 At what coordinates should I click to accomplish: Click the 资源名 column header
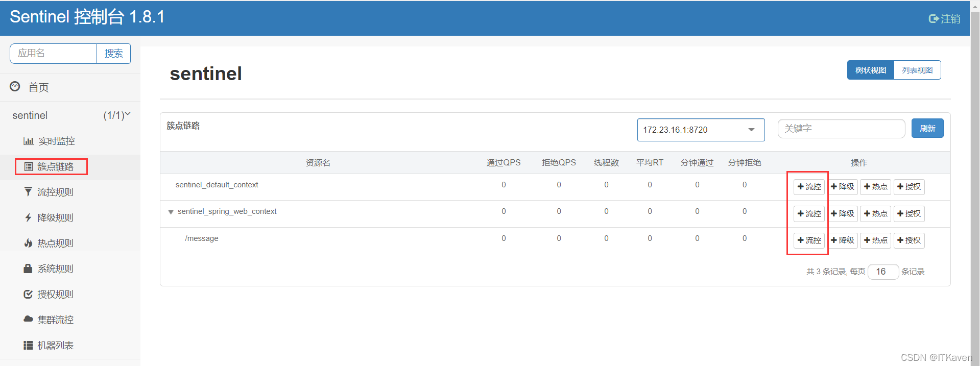point(318,163)
